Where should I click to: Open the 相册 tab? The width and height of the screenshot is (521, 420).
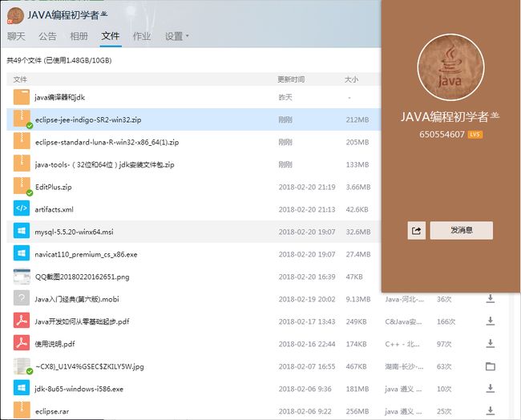(79, 36)
